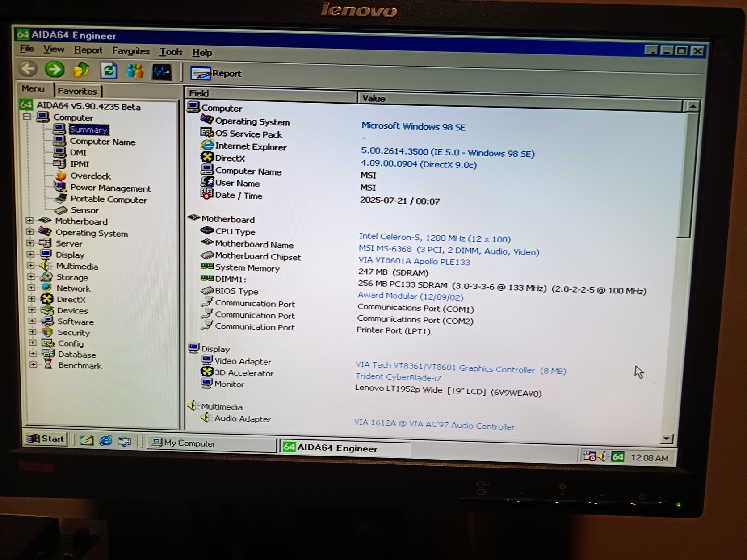The height and width of the screenshot is (560, 747).
Task: Select the Overclock flame icon
Action: [x=61, y=176]
